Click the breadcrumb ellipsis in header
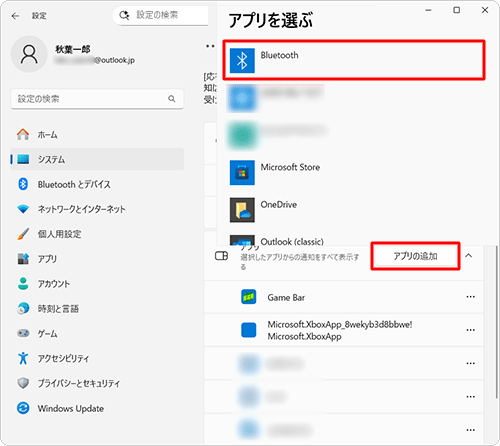The image size is (500, 446). pos(210,46)
